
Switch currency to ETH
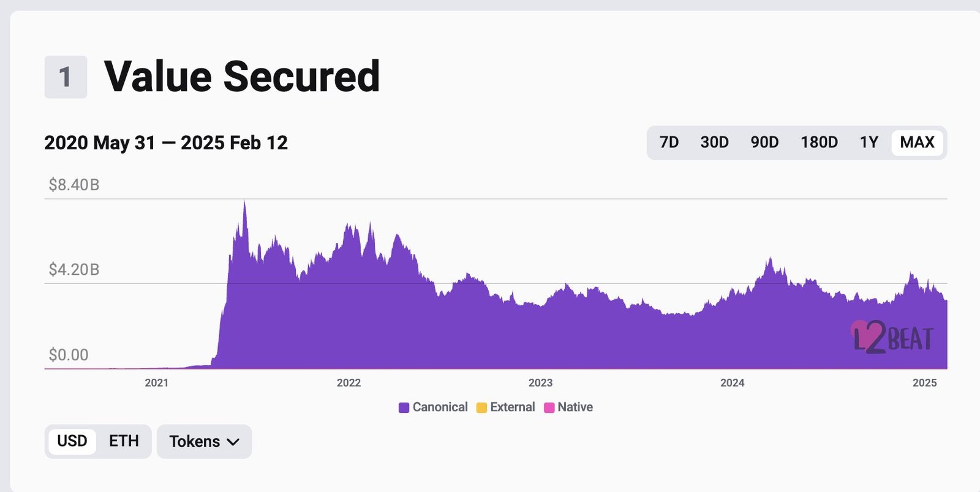(x=123, y=441)
